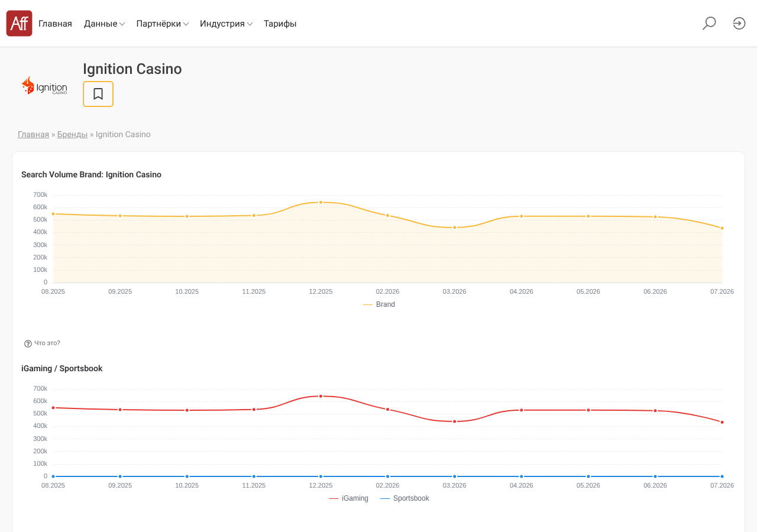Open the 'Что это?' explanation link
The height and width of the screenshot is (532, 757).
pos(47,343)
